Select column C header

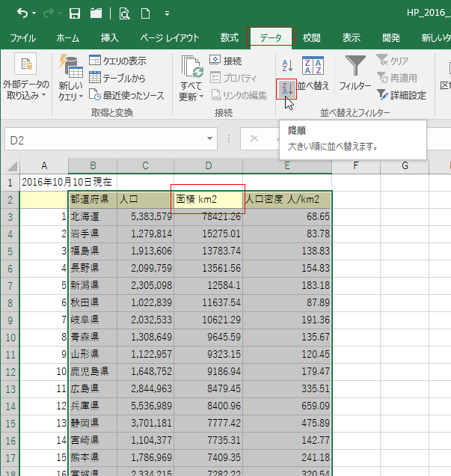145,165
